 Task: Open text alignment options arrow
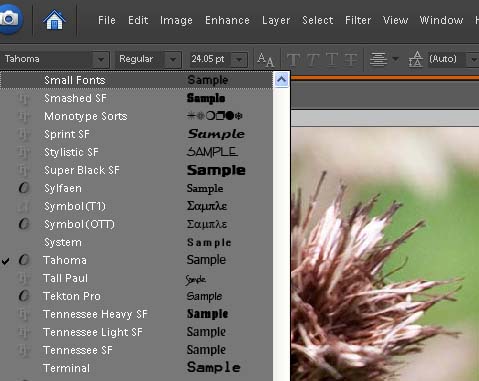click(395, 59)
